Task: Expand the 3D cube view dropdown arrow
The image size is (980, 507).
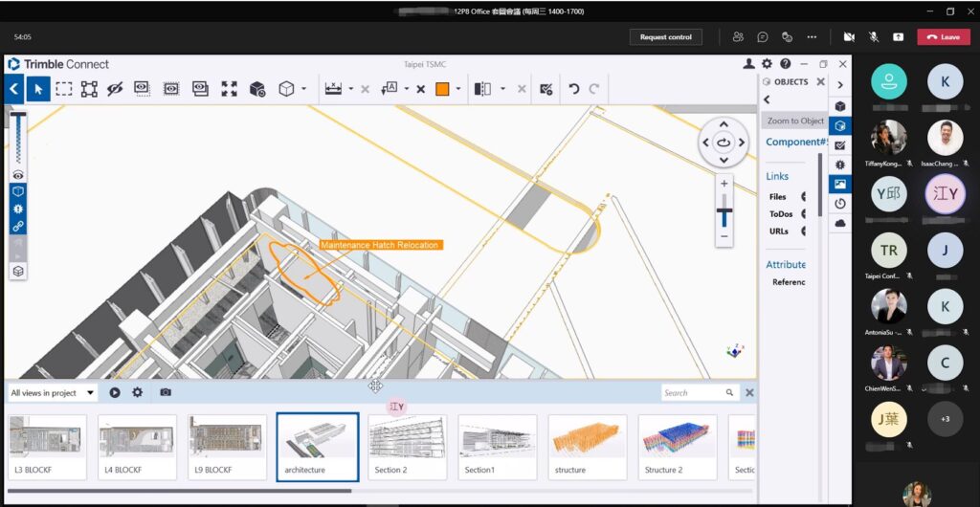Action: (x=304, y=89)
